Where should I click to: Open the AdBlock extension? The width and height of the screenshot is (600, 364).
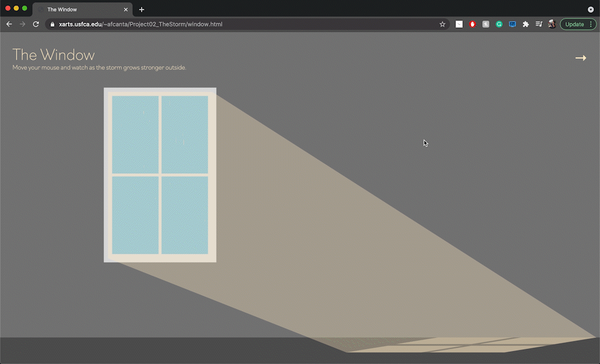click(x=473, y=24)
